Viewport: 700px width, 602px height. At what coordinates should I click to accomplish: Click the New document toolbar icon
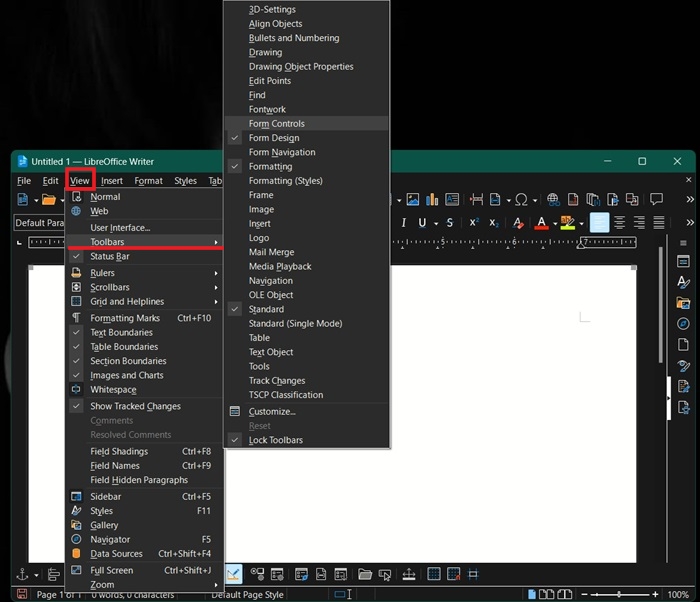(x=22, y=199)
